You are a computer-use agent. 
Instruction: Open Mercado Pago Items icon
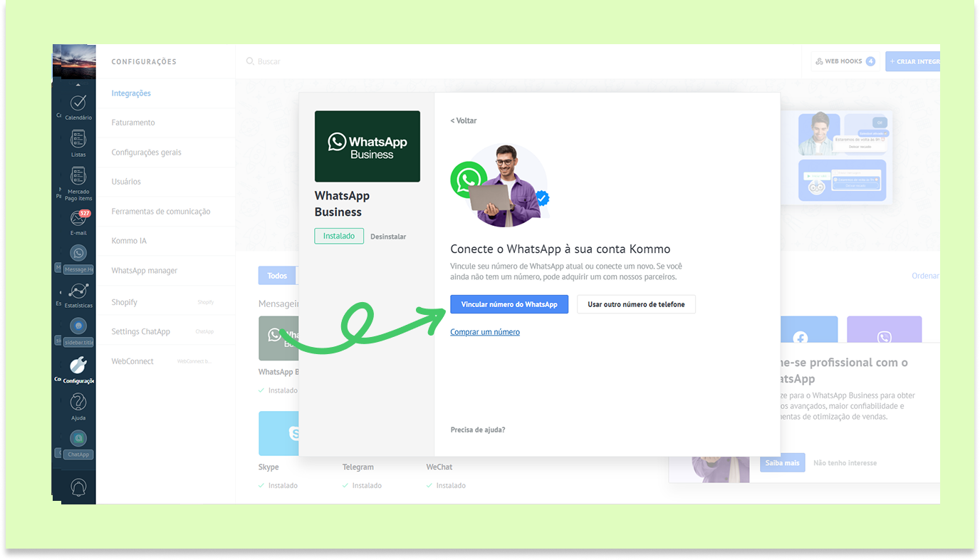[78, 177]
